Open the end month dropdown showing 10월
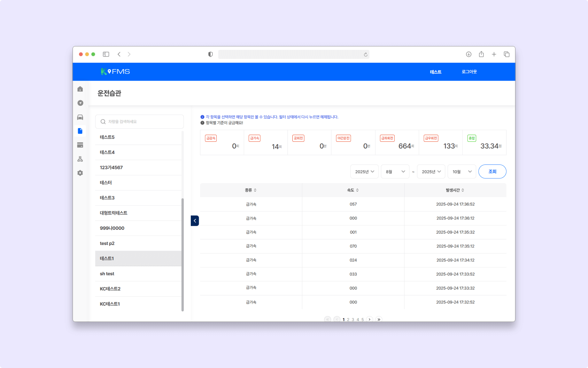This screenshot has height=368, width=588. pyautogui.click(x=462, y=172)
